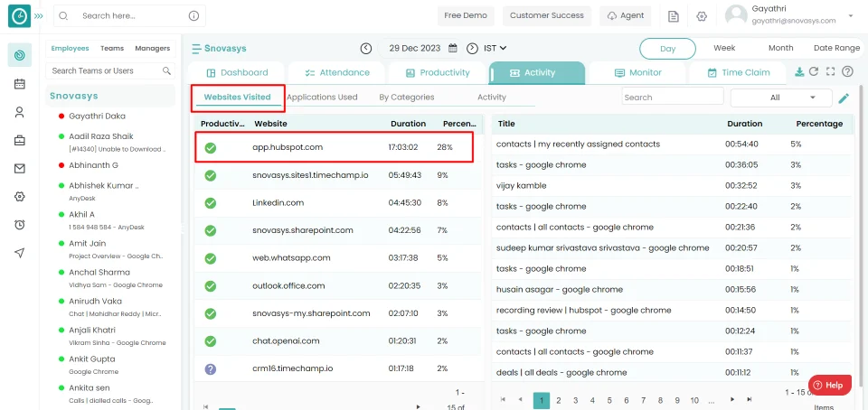Switch to By Categories sub-tab
Image resolution: width=868 pixels, height=410 pixels.
(406, 98)
